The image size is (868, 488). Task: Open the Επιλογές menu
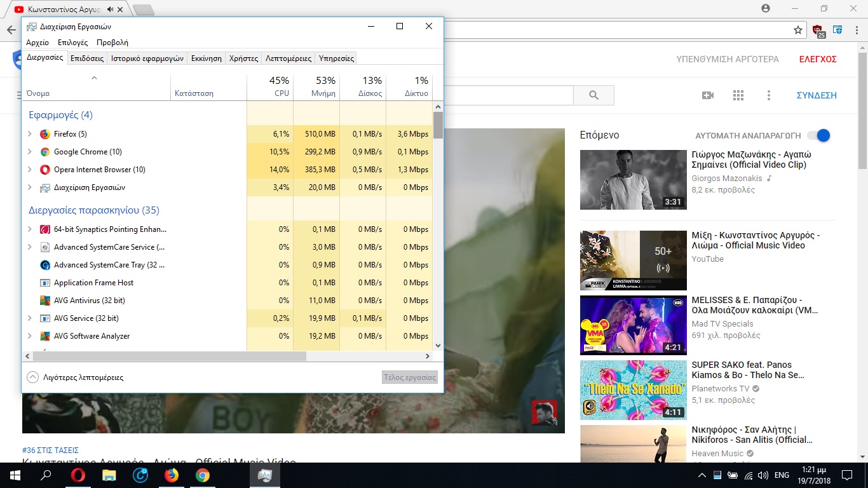pyautogui.click(x=72, y=43)
